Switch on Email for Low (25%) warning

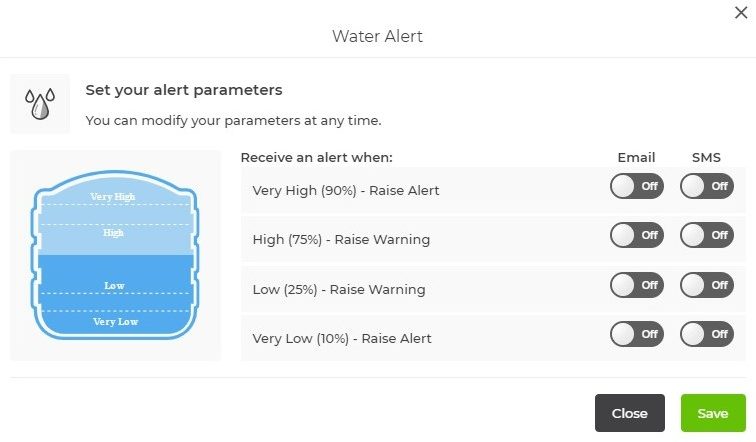pyautogui.click(x=636, y=285)
